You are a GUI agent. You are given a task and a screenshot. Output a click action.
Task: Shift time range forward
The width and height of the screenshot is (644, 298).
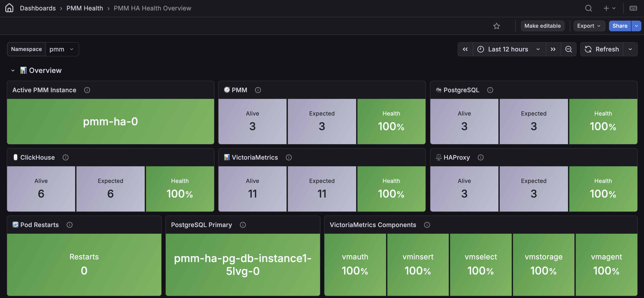553,49
